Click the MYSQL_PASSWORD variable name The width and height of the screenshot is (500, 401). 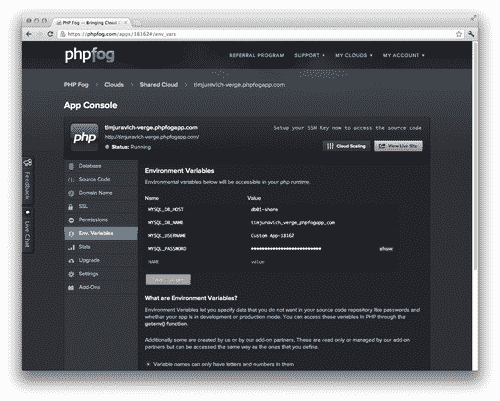pos(167,249)
